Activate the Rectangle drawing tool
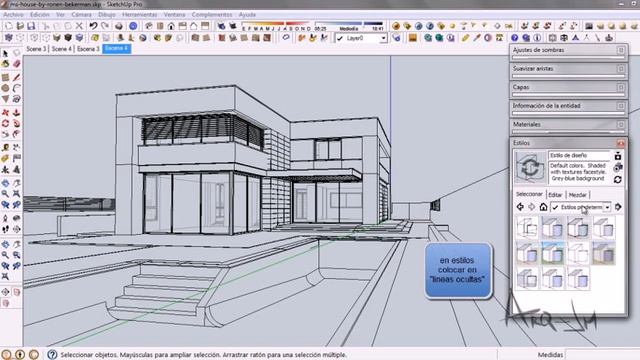The width and height of the screenshot is (640, 360). pos(5,78)
